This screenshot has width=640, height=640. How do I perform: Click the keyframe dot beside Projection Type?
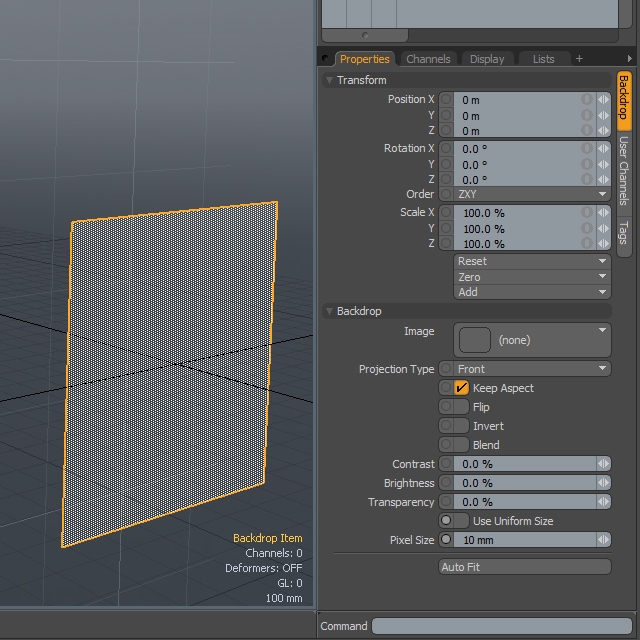click(446, 369)
